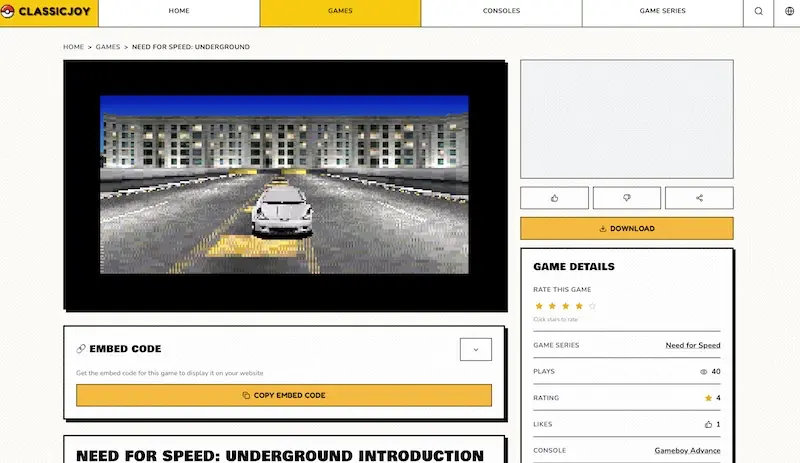Rate the game five stars
The height and width of the screenshot is (463, 800).
click(x=592, y=306)
